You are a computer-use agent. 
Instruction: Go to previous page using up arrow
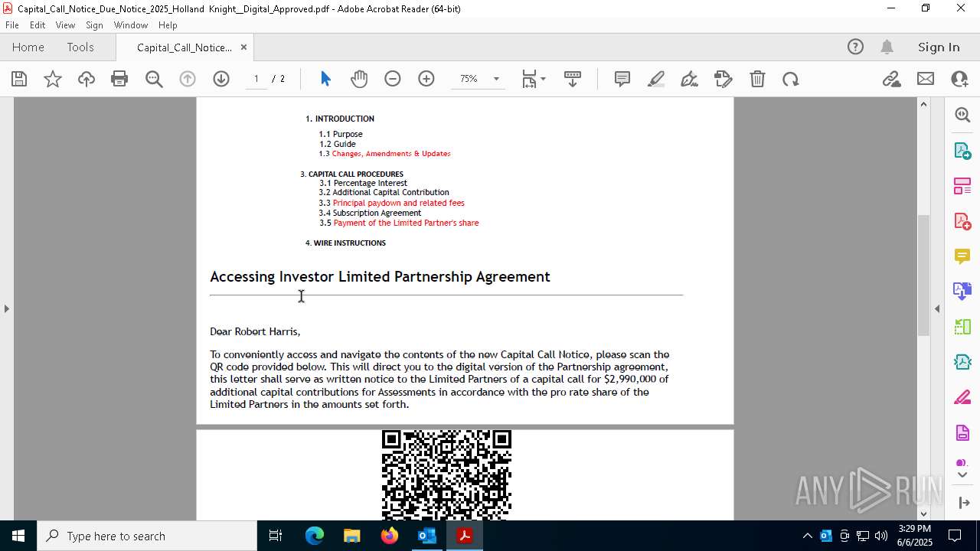pyautogui.click(x=188, y=79)
